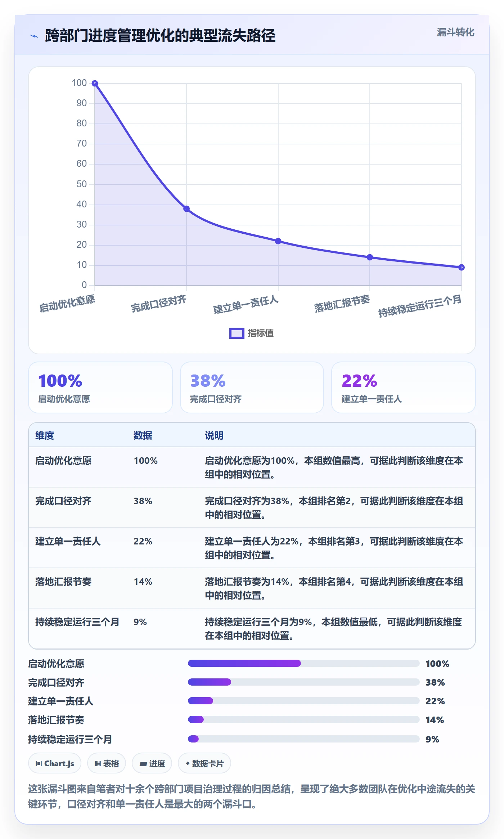Open the 22% 建立单一责任人 data card
Image resolution: width=504 pixels, height=839 pixels.
pos(404,387)
